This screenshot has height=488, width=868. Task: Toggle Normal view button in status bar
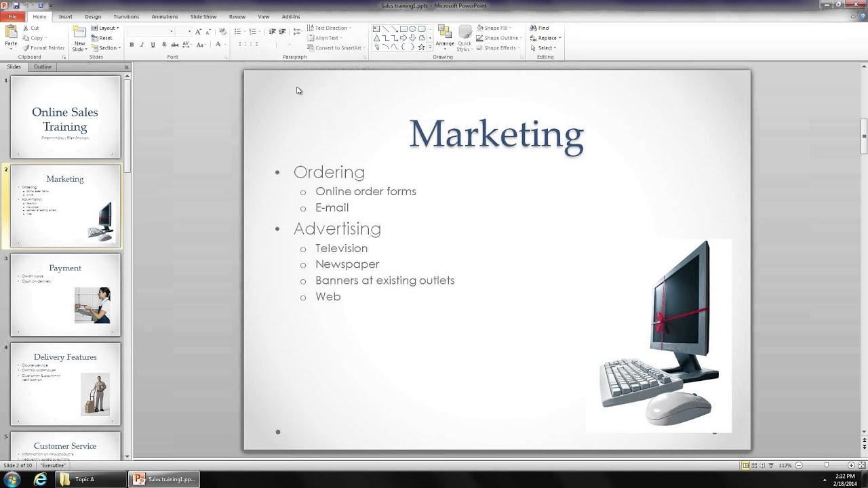pos(746,466)
